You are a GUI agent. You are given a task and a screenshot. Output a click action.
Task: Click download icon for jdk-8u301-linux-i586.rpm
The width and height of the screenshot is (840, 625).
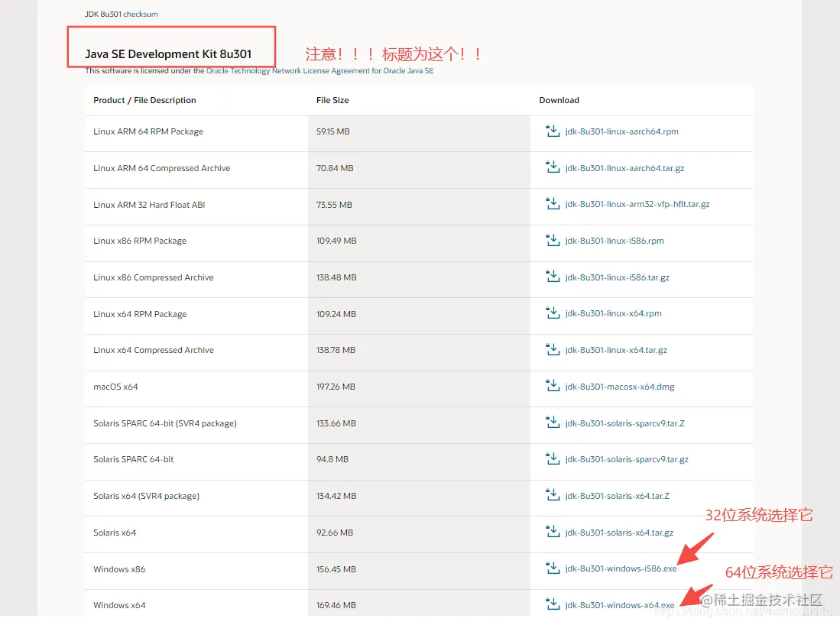[553, 240]
